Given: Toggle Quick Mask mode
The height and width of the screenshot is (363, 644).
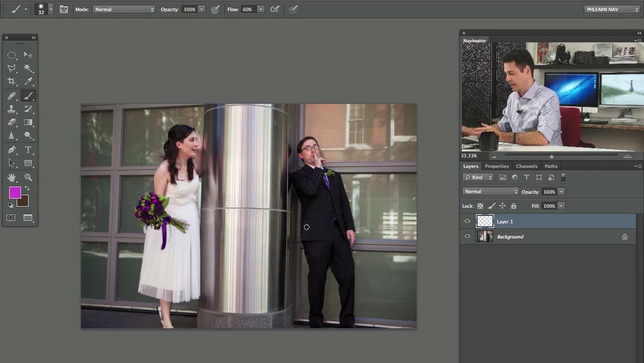Looking at the screenshot, I should click(x=11, y=217).
